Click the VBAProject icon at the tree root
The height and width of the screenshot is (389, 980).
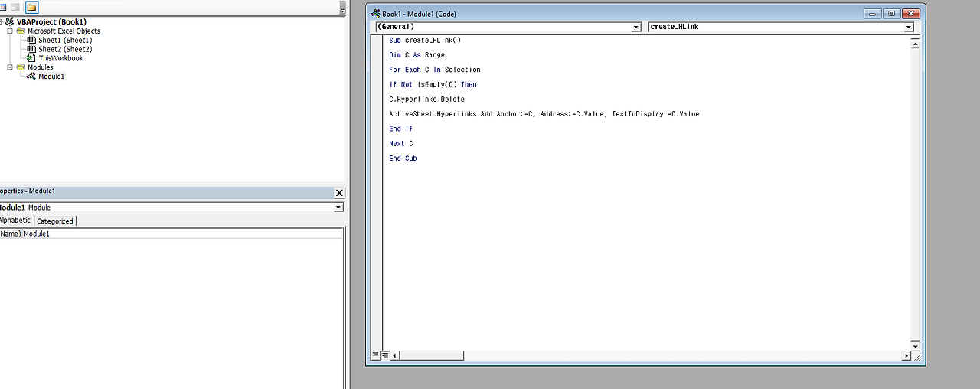pyautogui.click(x=10, y=22)
